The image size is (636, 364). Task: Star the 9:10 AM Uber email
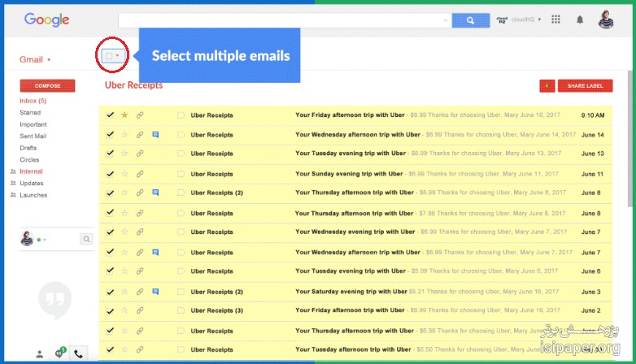[124, 115]
